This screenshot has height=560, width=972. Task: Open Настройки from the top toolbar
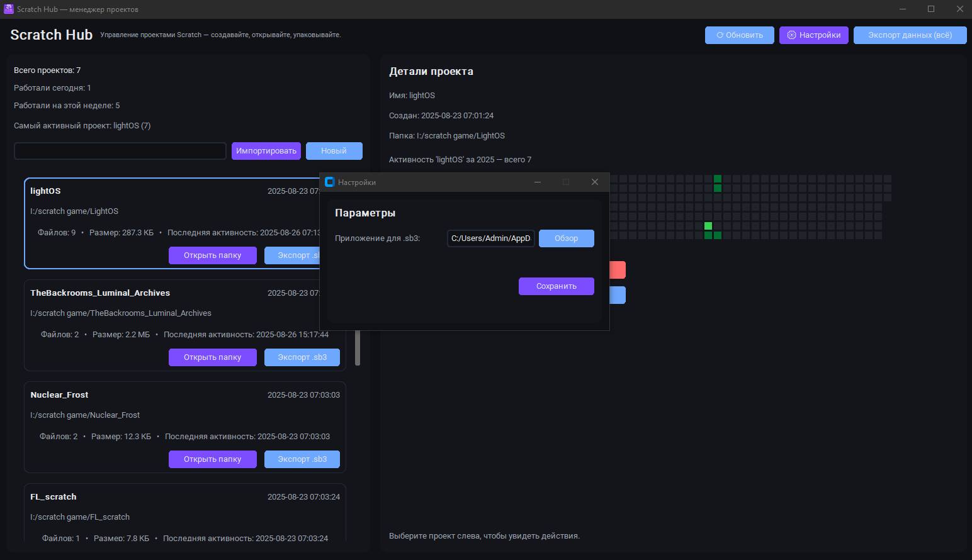(x=814, y=35)
